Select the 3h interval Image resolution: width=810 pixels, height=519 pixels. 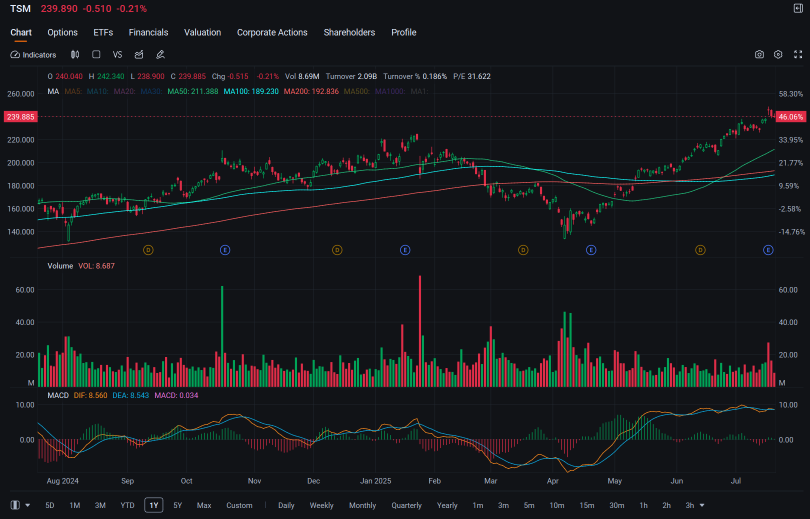pyautogui.click(x=690, y=505)
